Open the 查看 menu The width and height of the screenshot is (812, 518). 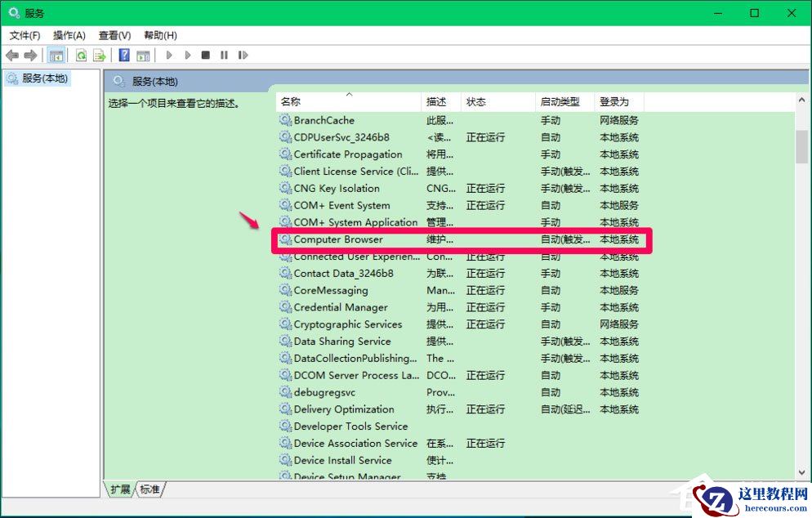click(114, 35)
